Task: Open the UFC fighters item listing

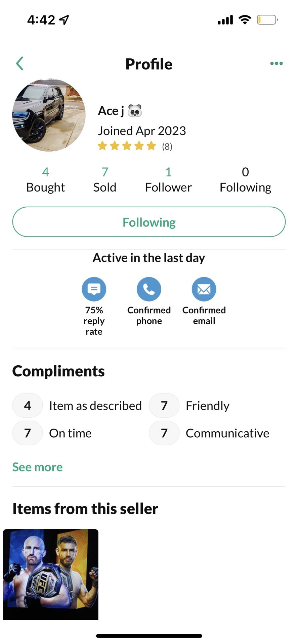Action: (51, 574)
